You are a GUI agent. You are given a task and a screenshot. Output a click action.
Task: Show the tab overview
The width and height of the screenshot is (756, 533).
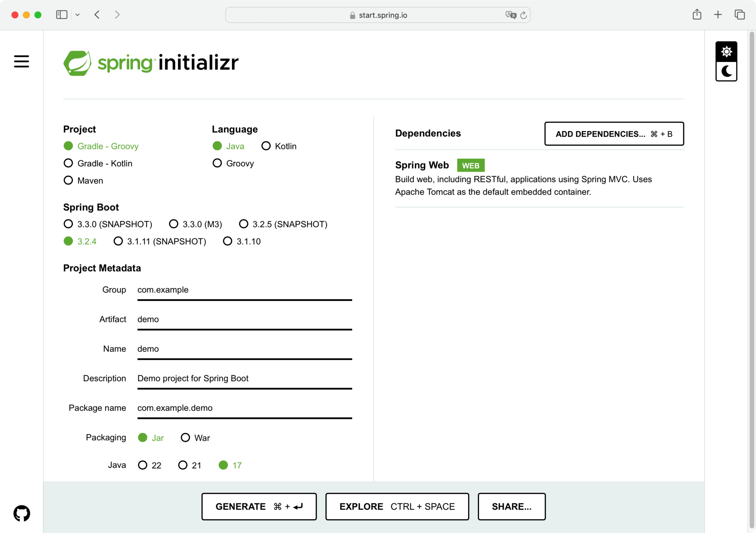pos(739,15)
